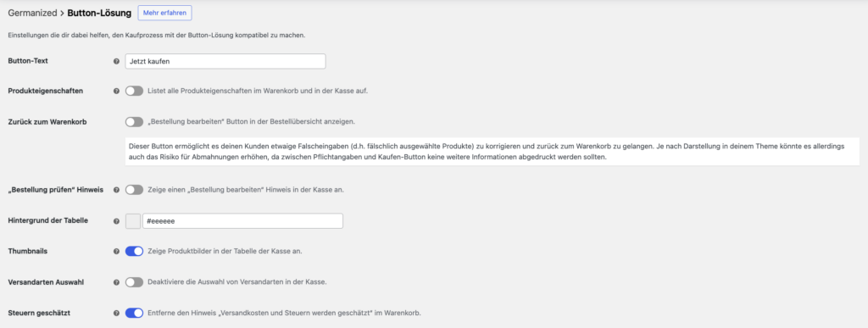Screen dimensions: 868x328
Task: Disable the Steuern geschätzt toggle
Action: point(134,313)
